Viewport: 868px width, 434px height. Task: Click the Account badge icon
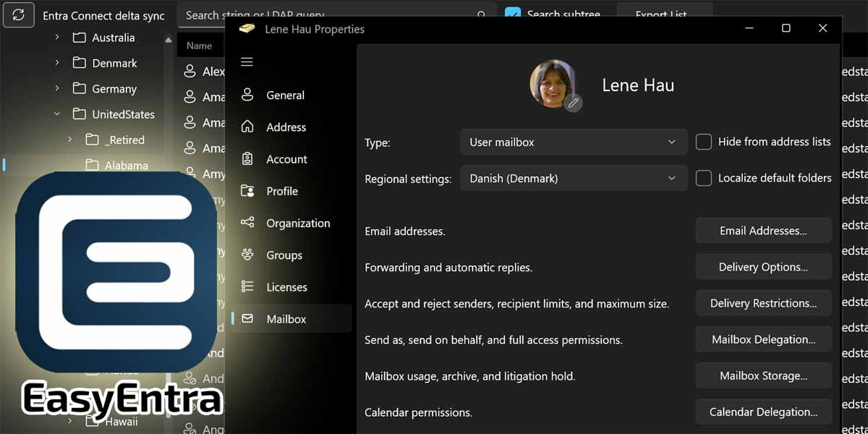click(247, 159)
